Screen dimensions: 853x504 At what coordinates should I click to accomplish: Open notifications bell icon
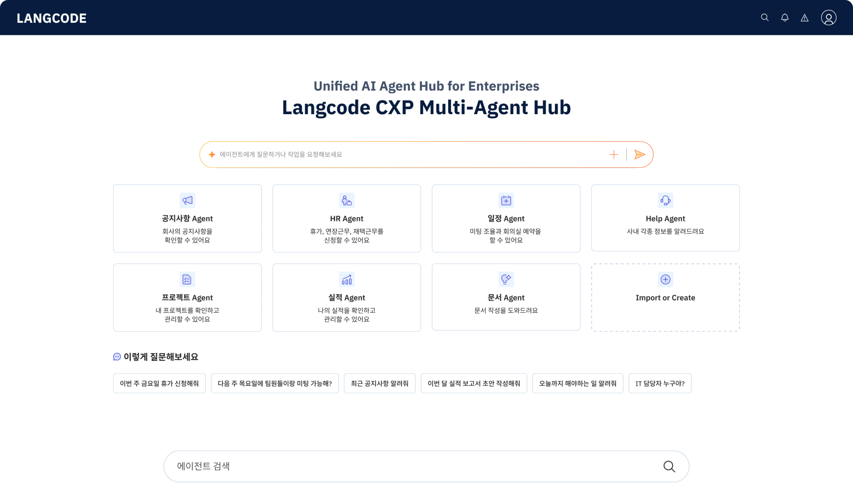(785, 18)
